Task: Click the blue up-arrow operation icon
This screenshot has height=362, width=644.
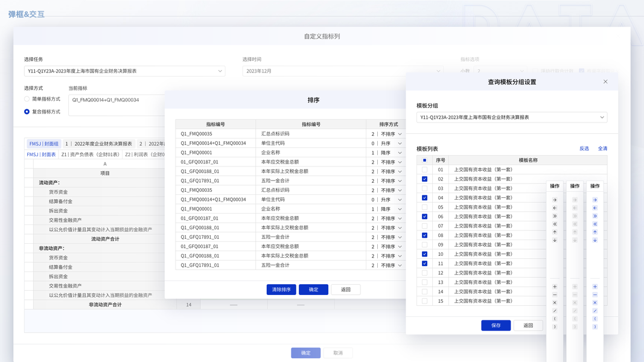Action: click(x=595, y=232)
